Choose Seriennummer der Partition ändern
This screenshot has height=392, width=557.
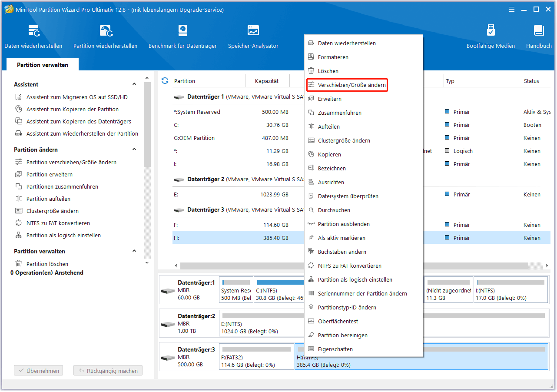(x=364, y=294)
